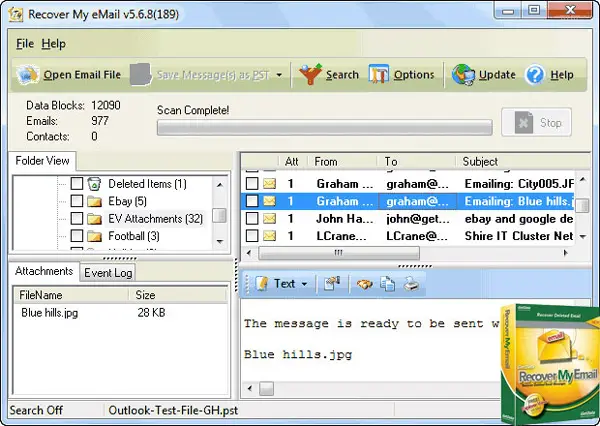Click folder tree scroll down arrow
This screenshot has width=600, height=426.
coord(220,241)
